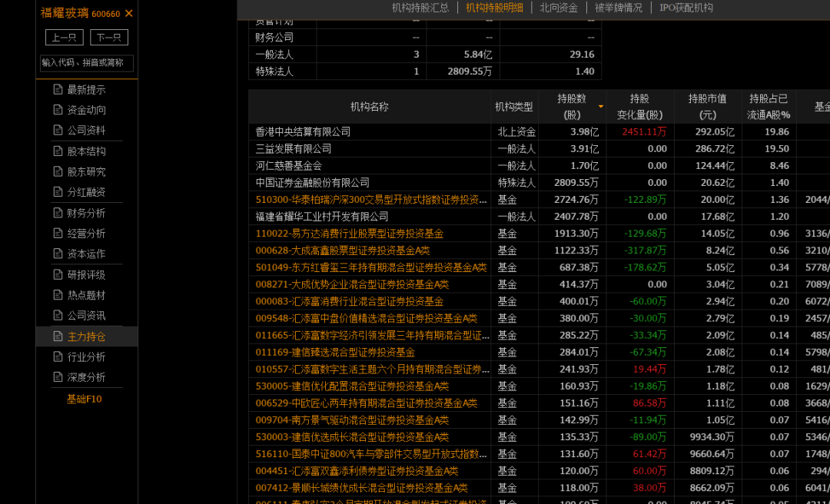
Task: Switch to 机构持股明细 tab
Action: click(x=494, y=8)
